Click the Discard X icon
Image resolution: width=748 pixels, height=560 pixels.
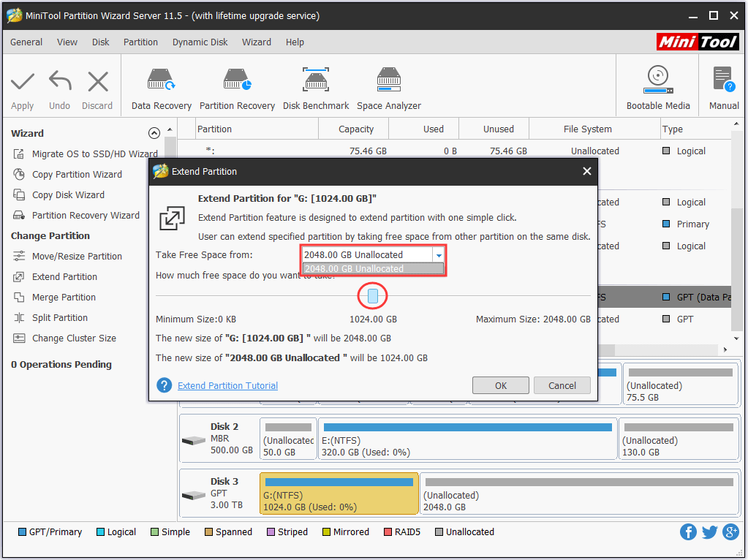pos(98,82)
